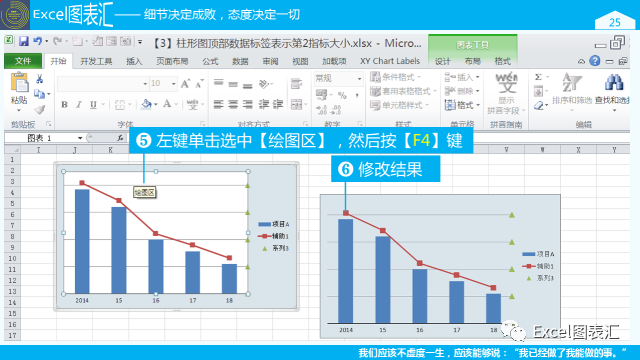Click the Undo arrow icon

38,41
